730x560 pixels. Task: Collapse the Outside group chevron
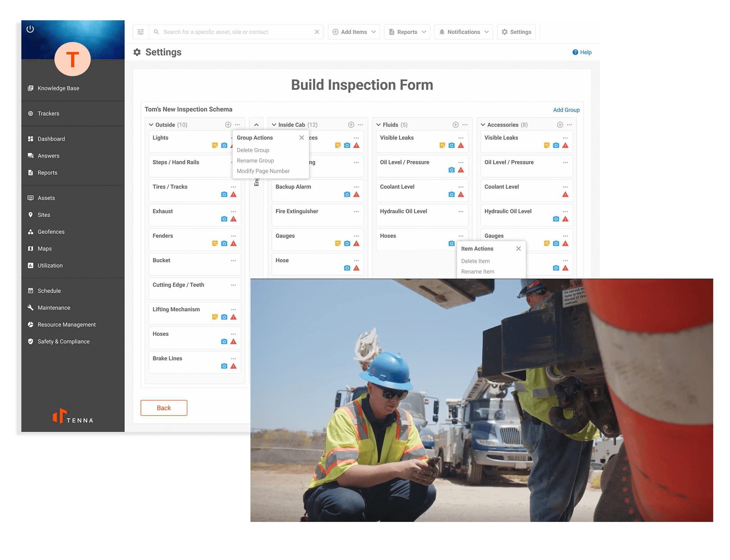(x=151, y=125)
